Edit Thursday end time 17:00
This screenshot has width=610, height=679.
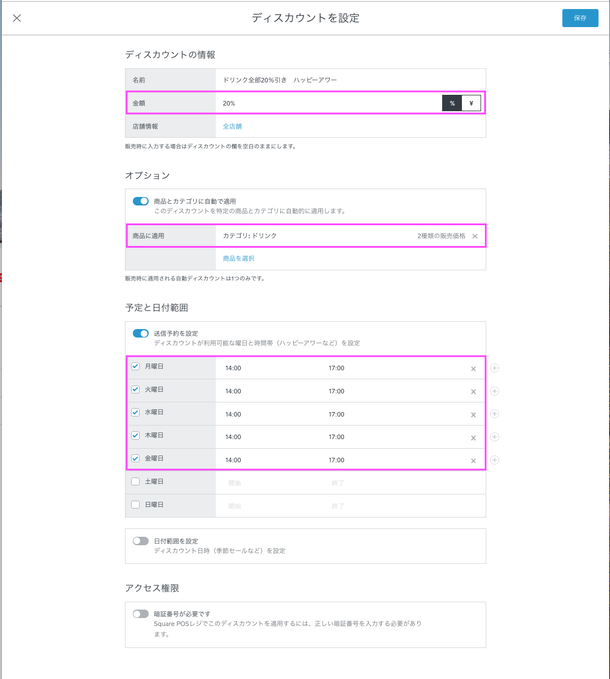click(x=336, y=437)
